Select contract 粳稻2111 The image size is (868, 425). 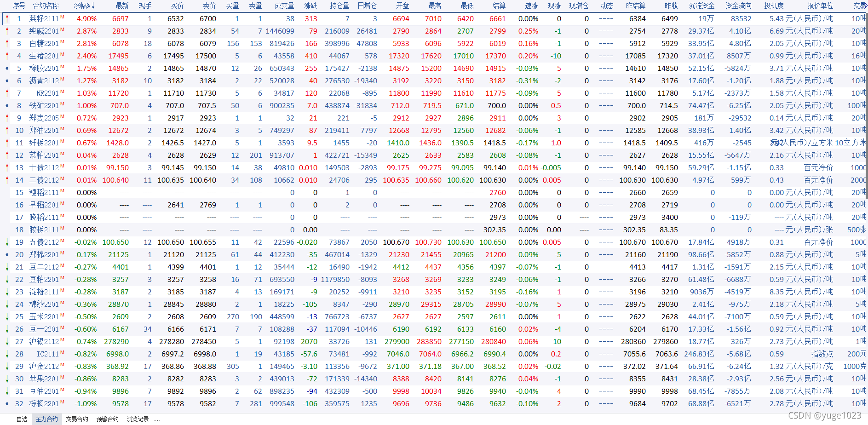pos(44,193)
